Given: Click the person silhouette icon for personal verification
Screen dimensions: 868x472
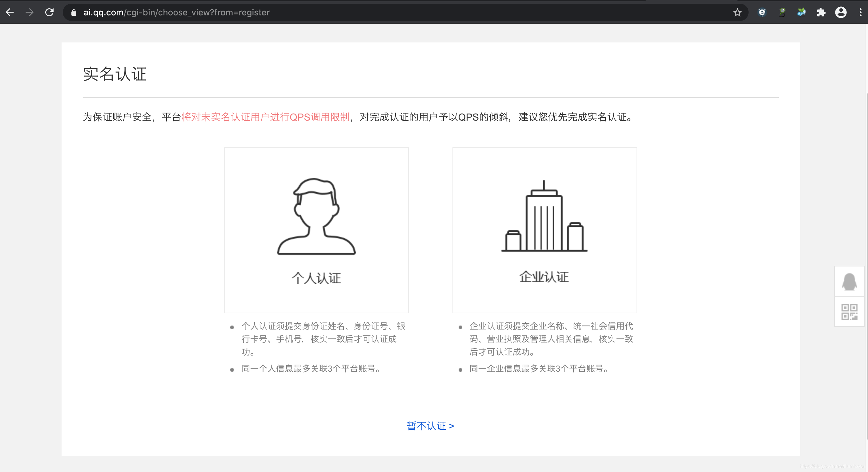Looking at the screenshot, I should point(316,216).
